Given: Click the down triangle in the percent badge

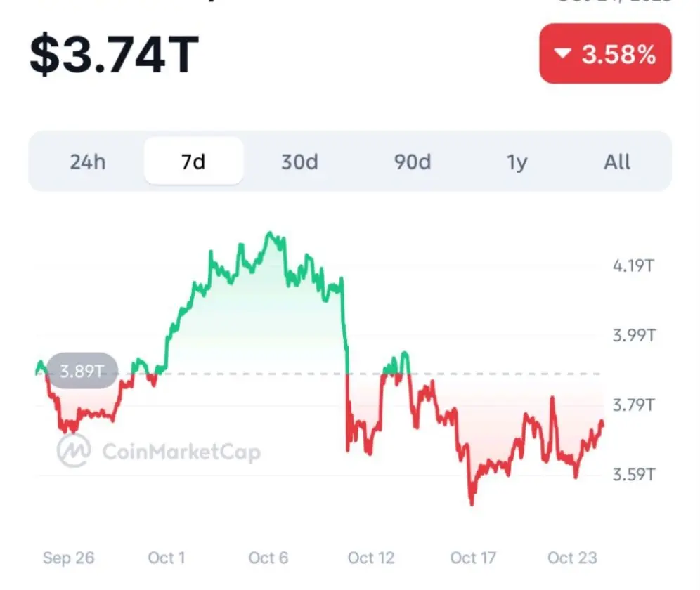Looking at the screenshot, I should (x=562, y=54).
